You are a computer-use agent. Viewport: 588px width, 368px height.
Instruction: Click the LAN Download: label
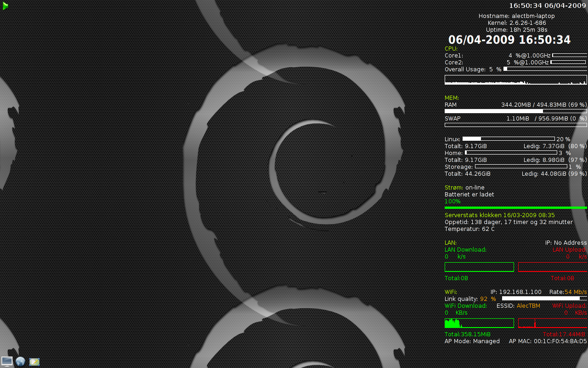(x=465, y=250)
